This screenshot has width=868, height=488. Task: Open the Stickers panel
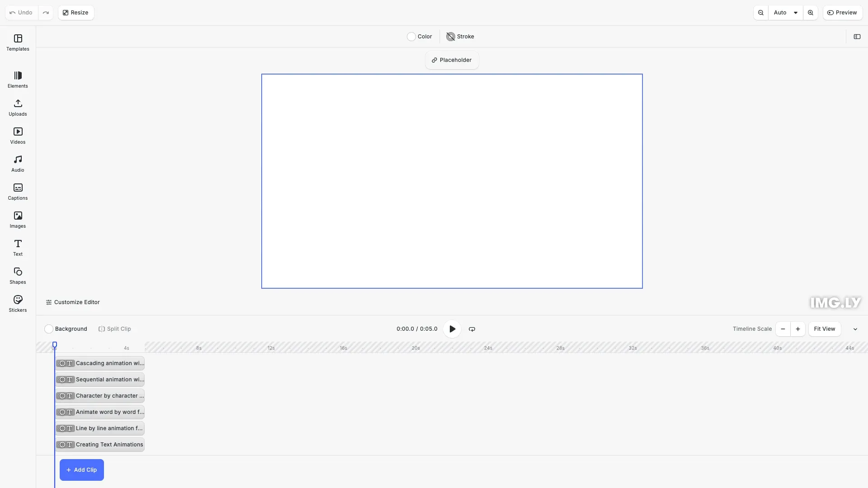[18, 303]
